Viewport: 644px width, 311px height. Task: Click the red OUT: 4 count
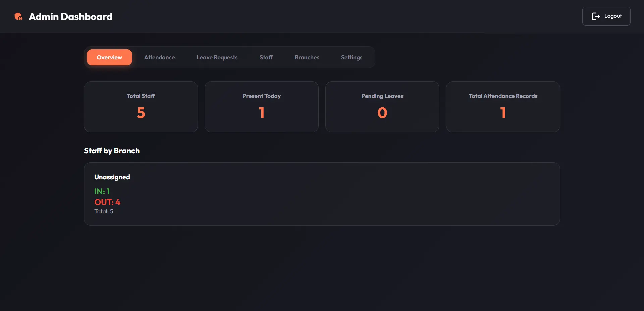[x=107, y=202]
